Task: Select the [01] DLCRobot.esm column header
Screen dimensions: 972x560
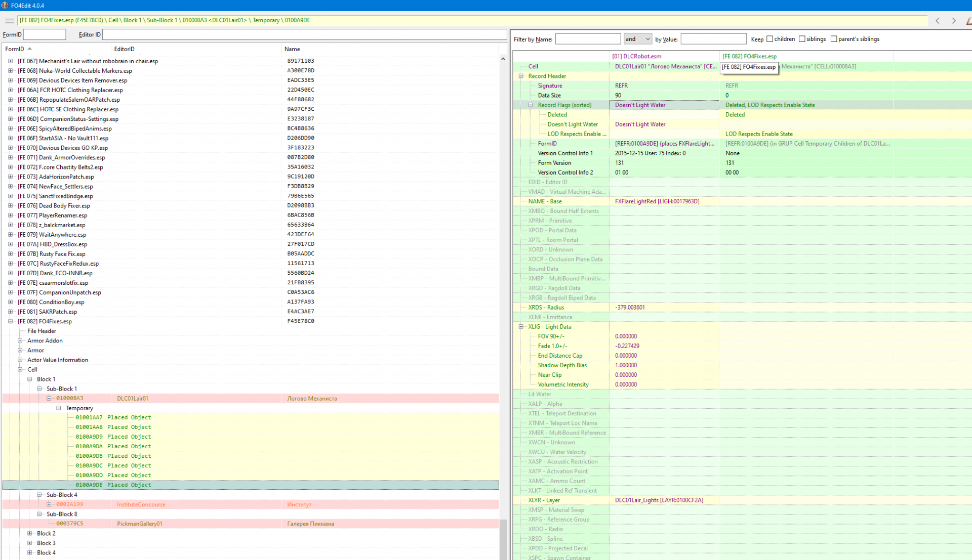Action: point(636,56)
